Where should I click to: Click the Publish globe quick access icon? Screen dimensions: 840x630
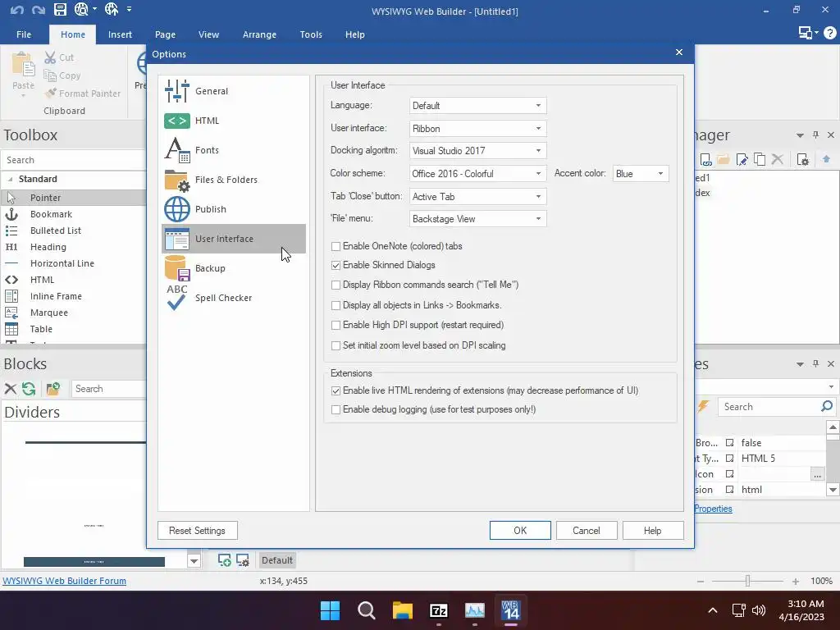click(112, 9)
